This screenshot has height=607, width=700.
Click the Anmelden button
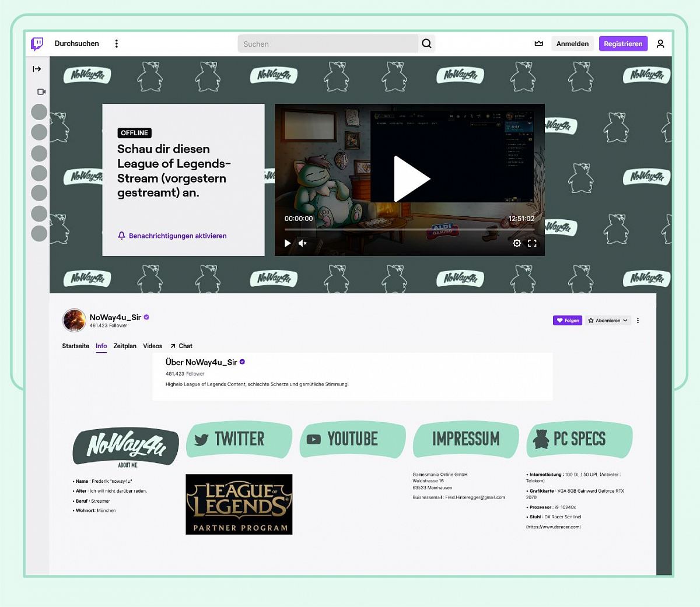pos(572,44)
